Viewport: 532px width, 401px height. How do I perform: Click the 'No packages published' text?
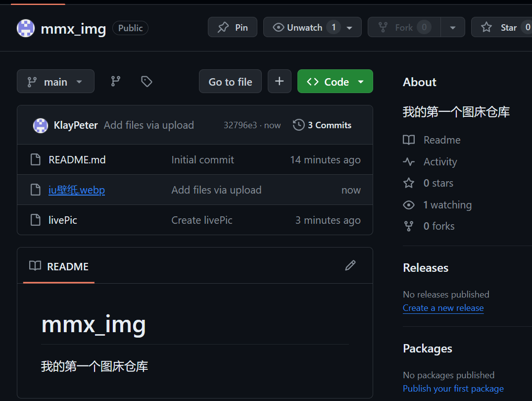[x=448, y=375]
